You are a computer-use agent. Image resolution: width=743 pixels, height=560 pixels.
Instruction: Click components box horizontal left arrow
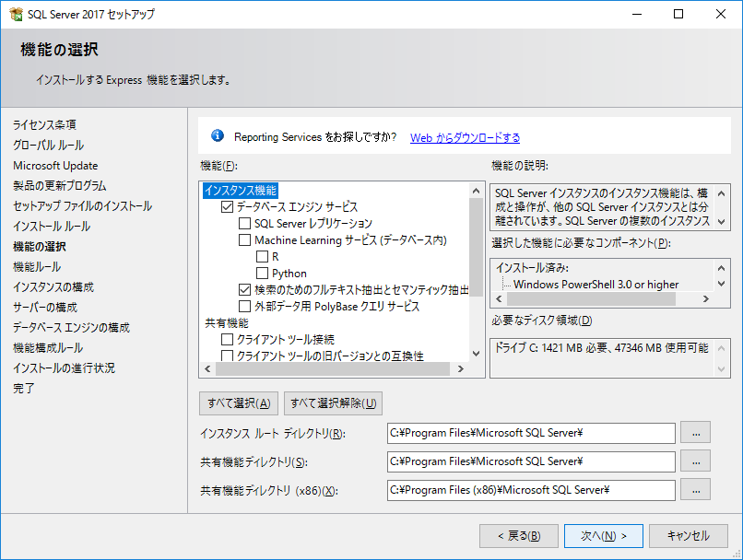pyautogui.click(x=499, y=298)
